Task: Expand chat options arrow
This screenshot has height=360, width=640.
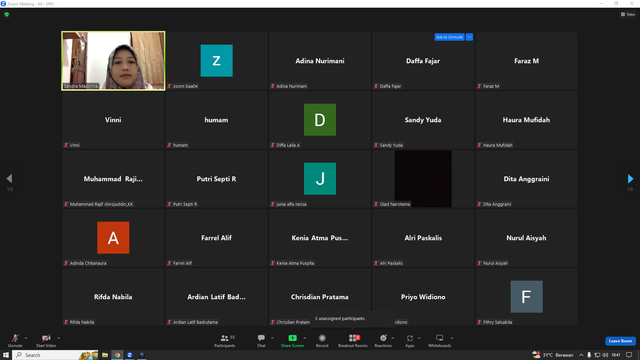Action: click(x=272, y=338)
